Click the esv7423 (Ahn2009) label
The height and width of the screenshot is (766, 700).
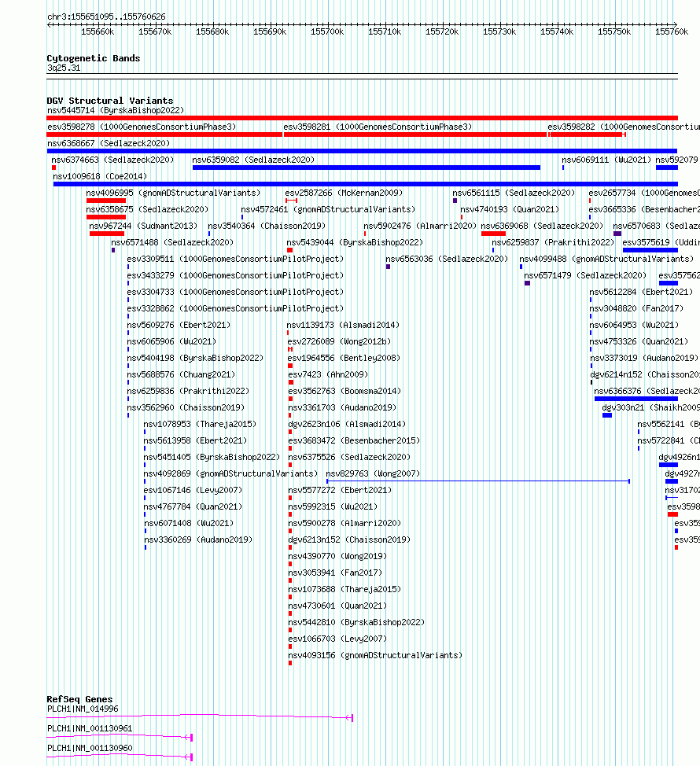[328, 374]
